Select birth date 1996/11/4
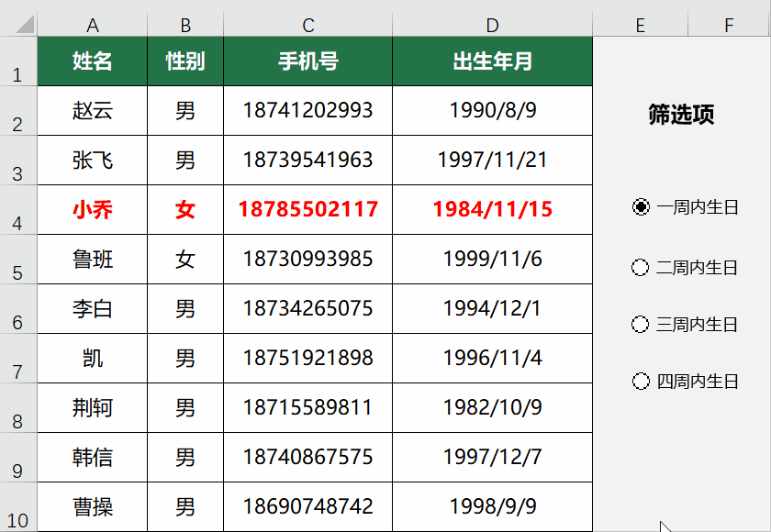The width and height of the screenshot is (771, 532). 492,359
